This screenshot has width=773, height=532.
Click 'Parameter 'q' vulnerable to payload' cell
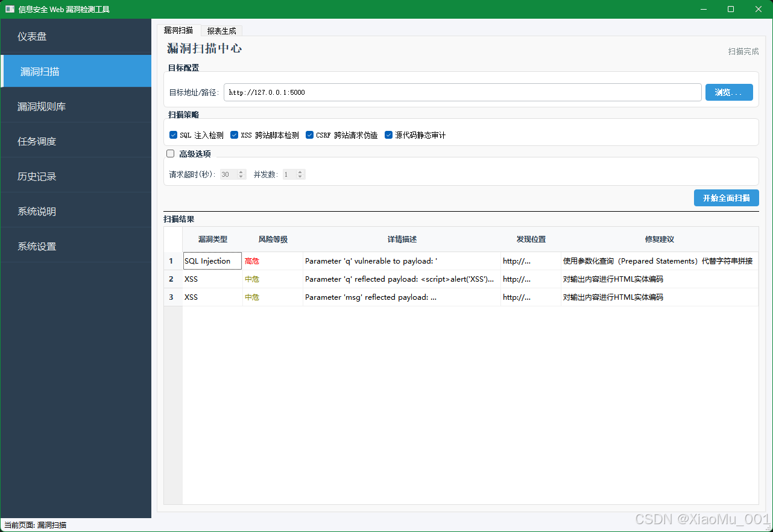(402, 261)
